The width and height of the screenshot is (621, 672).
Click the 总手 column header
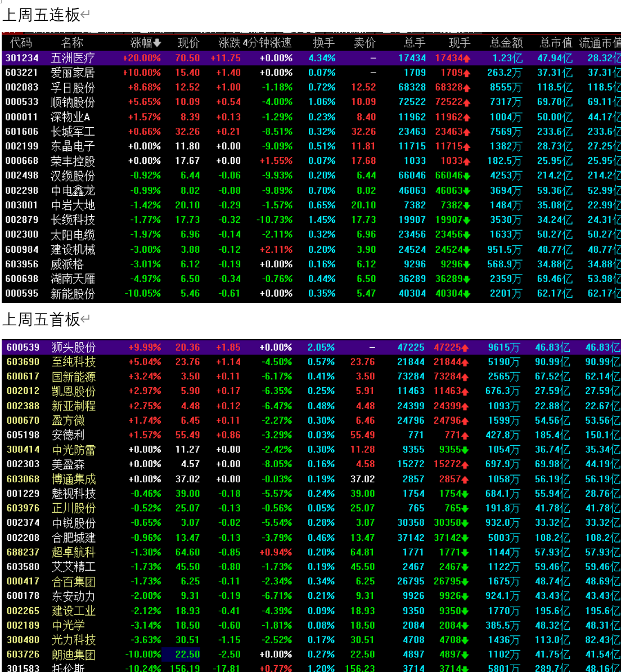415,43
